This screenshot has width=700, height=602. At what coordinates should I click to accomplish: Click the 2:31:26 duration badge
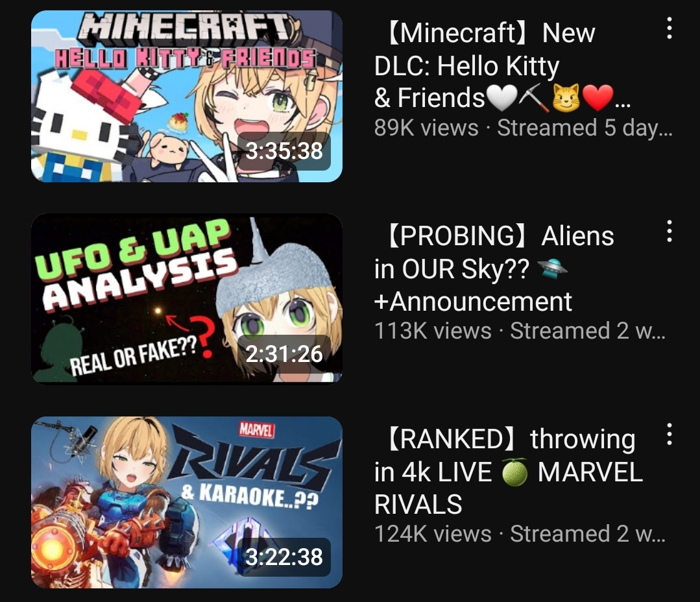coord(284,354)
